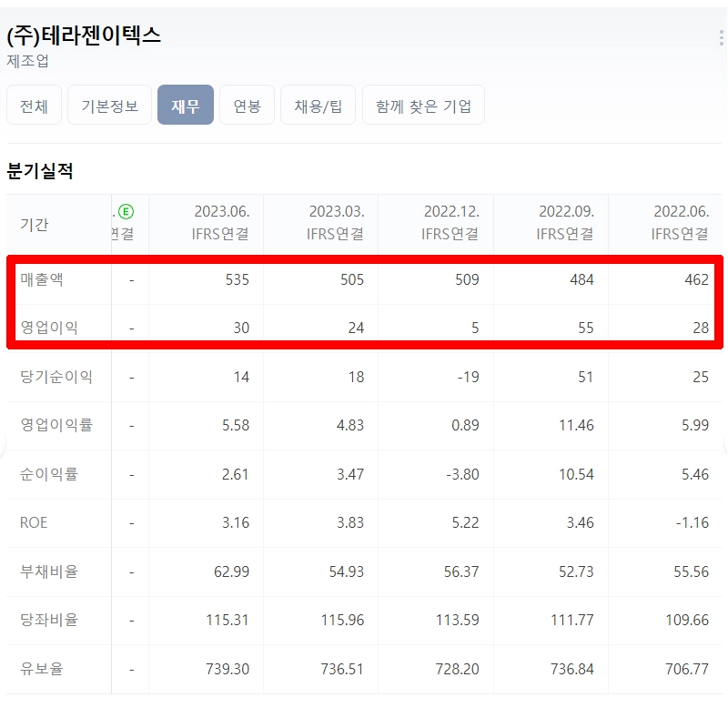
Task: Click the ROE row label
Action: pyautogui.click(x=34, y=522)
